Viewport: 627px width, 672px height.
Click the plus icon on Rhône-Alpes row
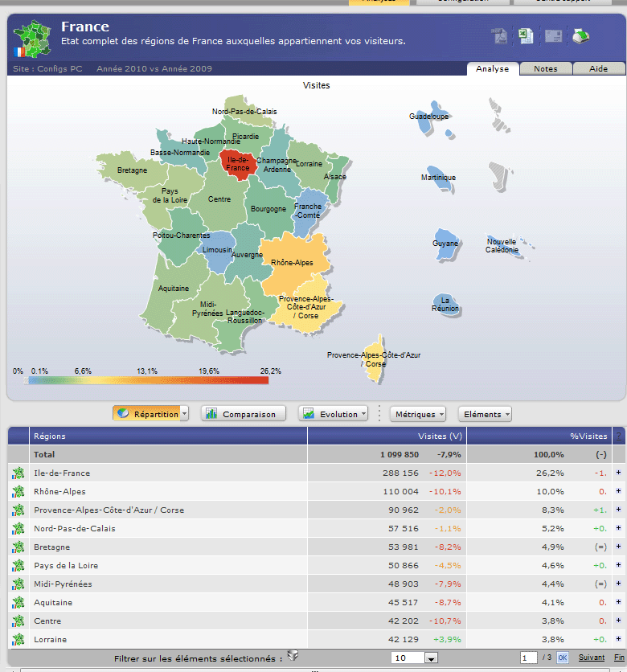pos(618,492)
